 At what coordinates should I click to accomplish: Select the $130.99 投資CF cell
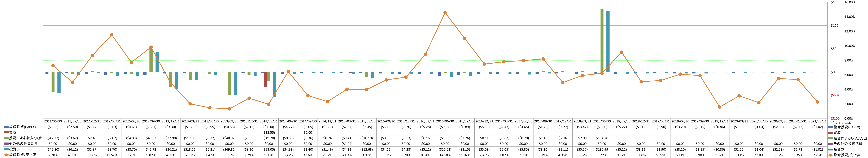pos(602,150)
